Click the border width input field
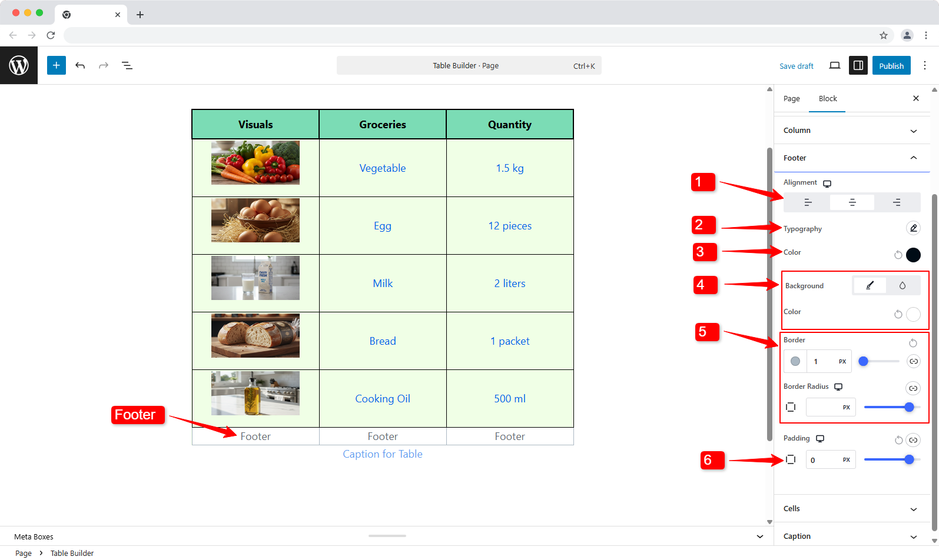939x560 pixels. pyautogui.click(x=821, y=362)
